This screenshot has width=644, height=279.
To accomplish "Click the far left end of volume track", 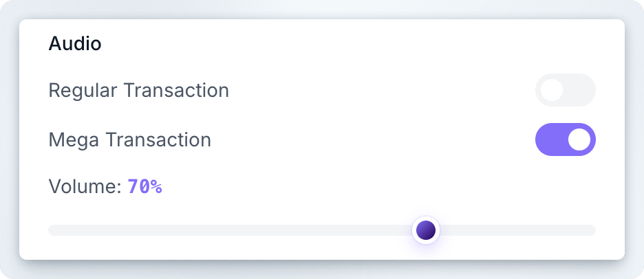I will 51,230.
